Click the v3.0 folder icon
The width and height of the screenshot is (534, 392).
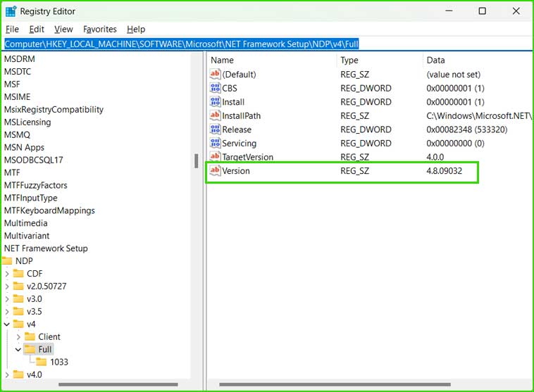[18, 298]
